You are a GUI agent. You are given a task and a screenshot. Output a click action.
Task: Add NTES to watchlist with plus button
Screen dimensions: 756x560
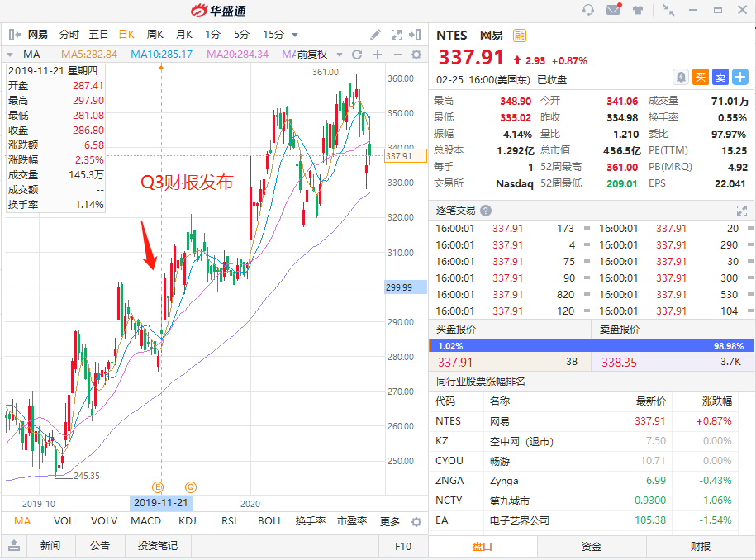click(740, 77)
